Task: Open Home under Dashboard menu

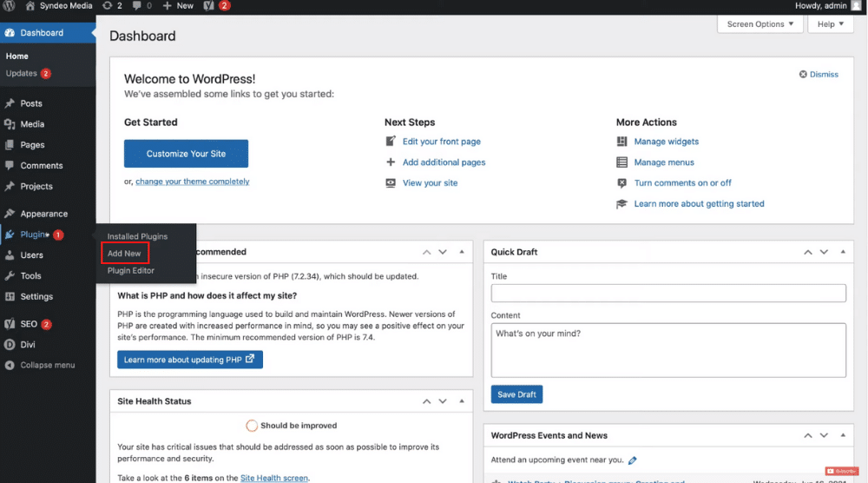Action: (17, 56)
